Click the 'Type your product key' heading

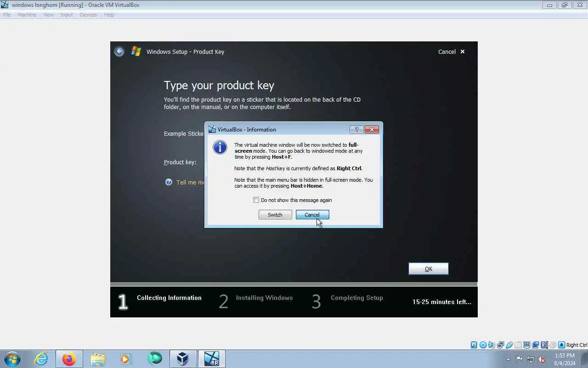point(219,86)
